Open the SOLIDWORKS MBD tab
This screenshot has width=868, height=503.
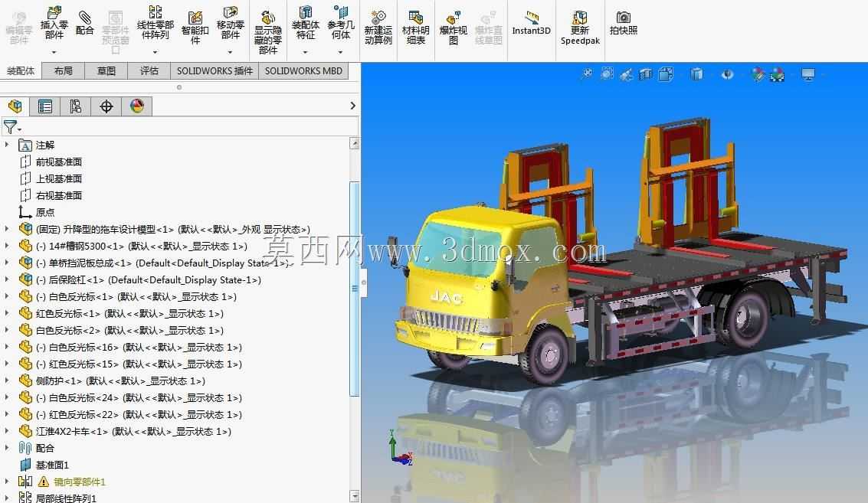coord(303,71)
